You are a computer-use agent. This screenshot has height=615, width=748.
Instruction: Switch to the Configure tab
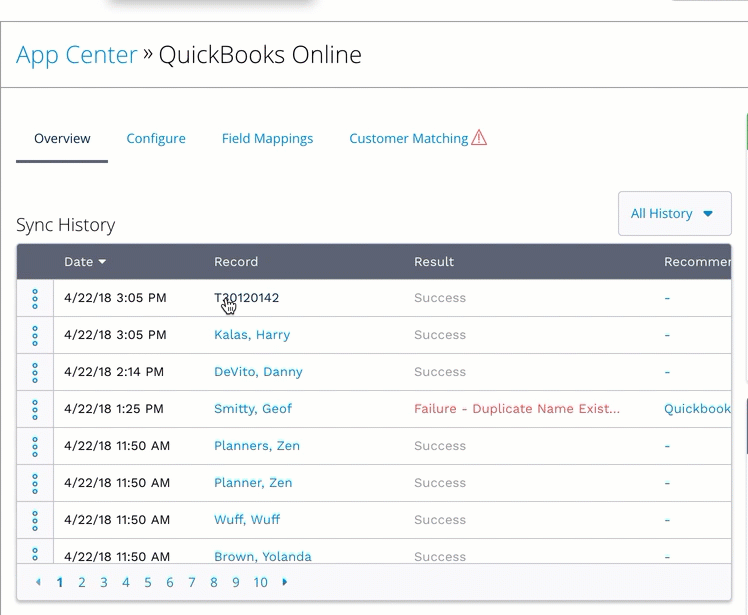[156, 138]
